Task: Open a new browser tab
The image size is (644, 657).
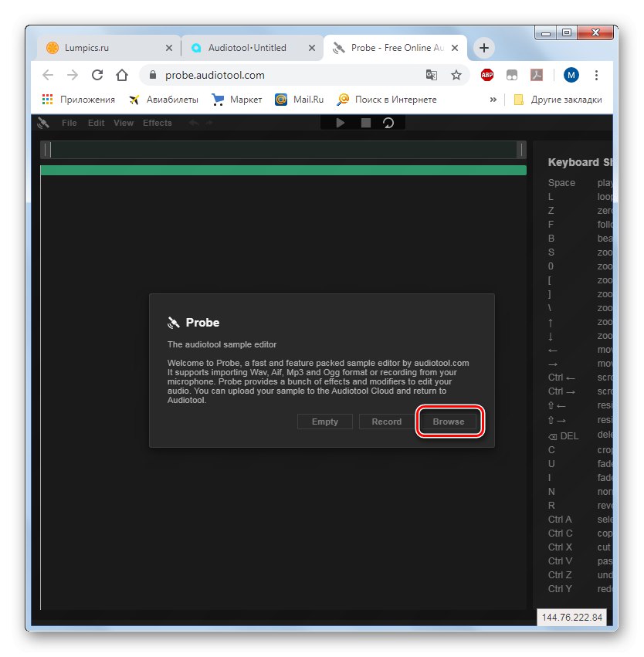Action: (484, 48)
